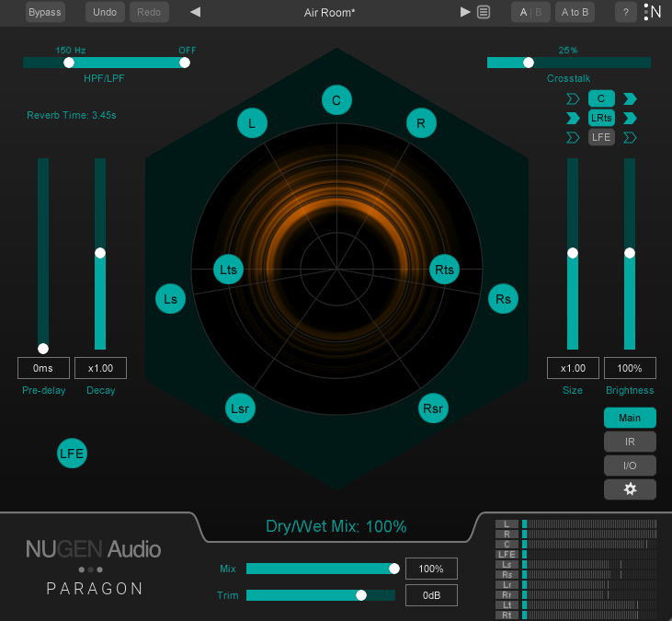Click Size vertical slider handle

573,253
